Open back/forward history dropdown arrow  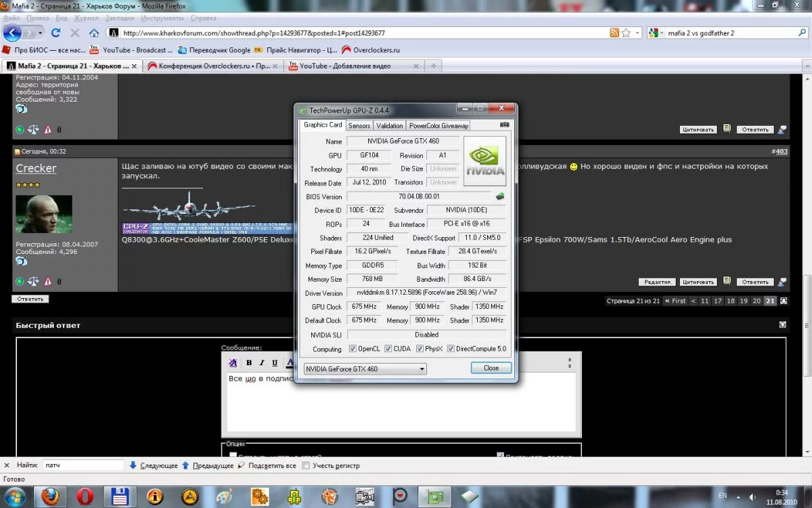pyautogui.click(x=41, y=33)
